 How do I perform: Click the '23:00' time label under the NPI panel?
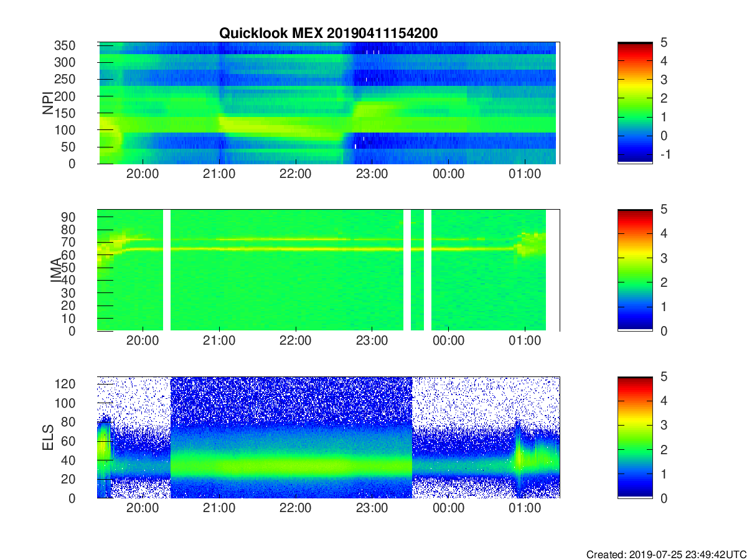coord(372,175)
